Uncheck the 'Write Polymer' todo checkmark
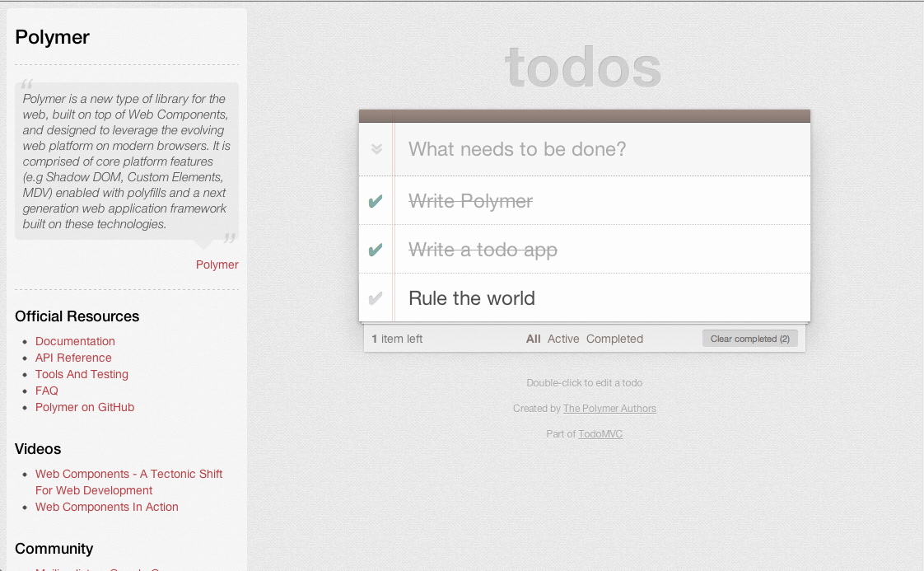 pyautogui.click(x=376, y=202)
